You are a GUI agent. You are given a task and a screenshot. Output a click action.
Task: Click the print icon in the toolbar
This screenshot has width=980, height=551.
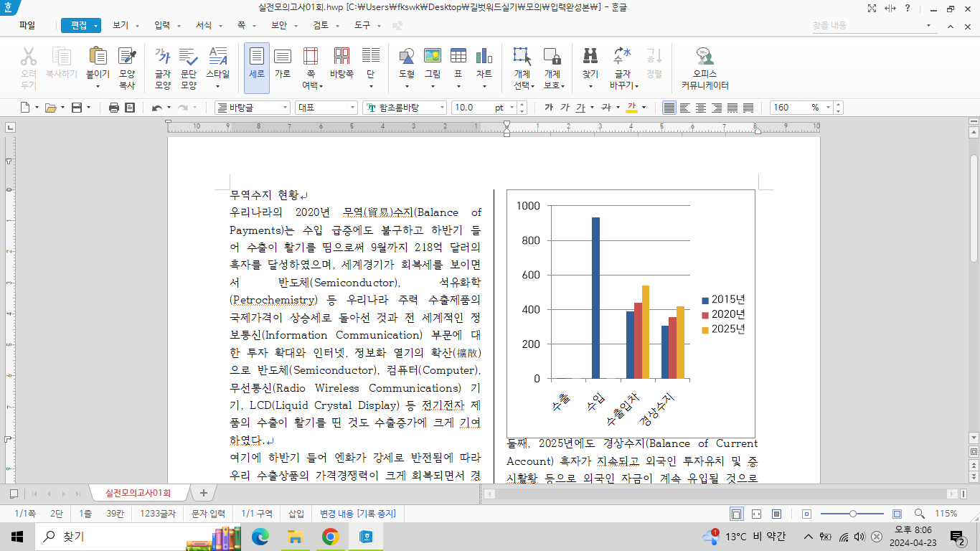click(x=113, y=108)
